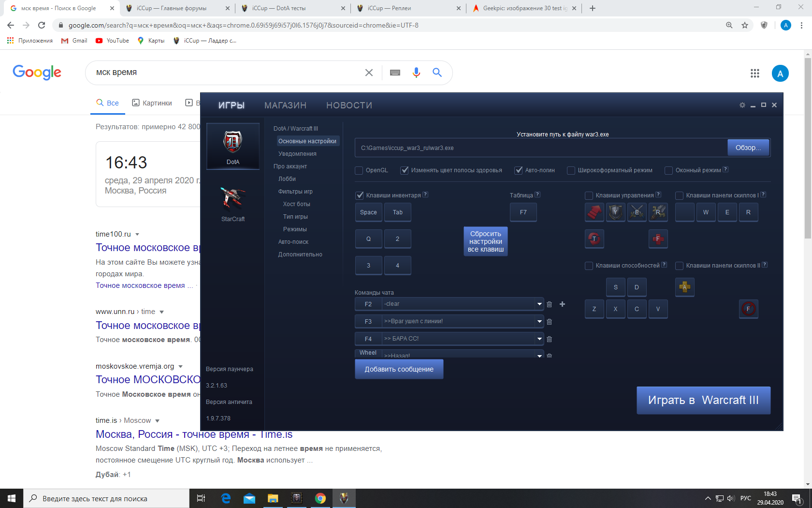Open help for Таблица setting
812x508 pixels.
click(x=537, y=194)
